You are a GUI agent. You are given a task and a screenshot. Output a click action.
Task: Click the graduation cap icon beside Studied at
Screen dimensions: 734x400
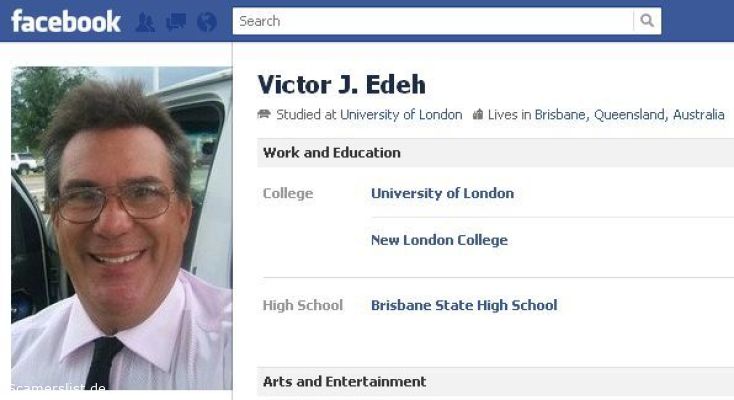click(x=264, y=114)
